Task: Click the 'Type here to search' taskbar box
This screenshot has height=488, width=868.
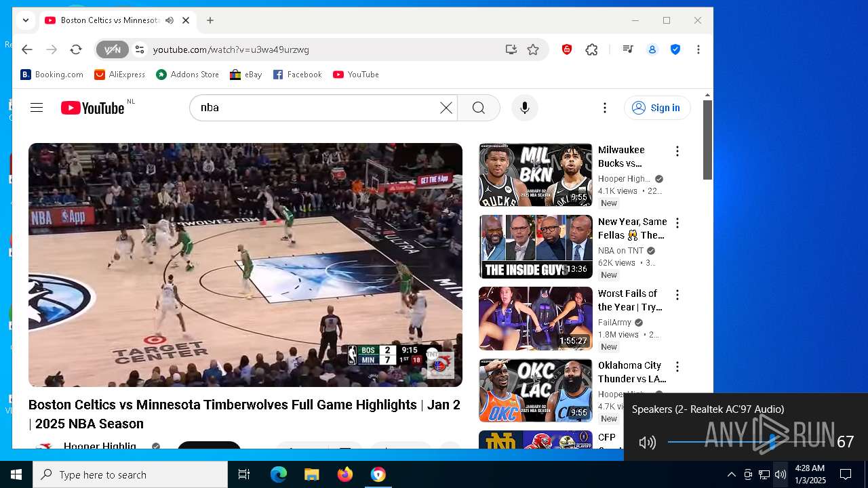Action: (130, 474)
